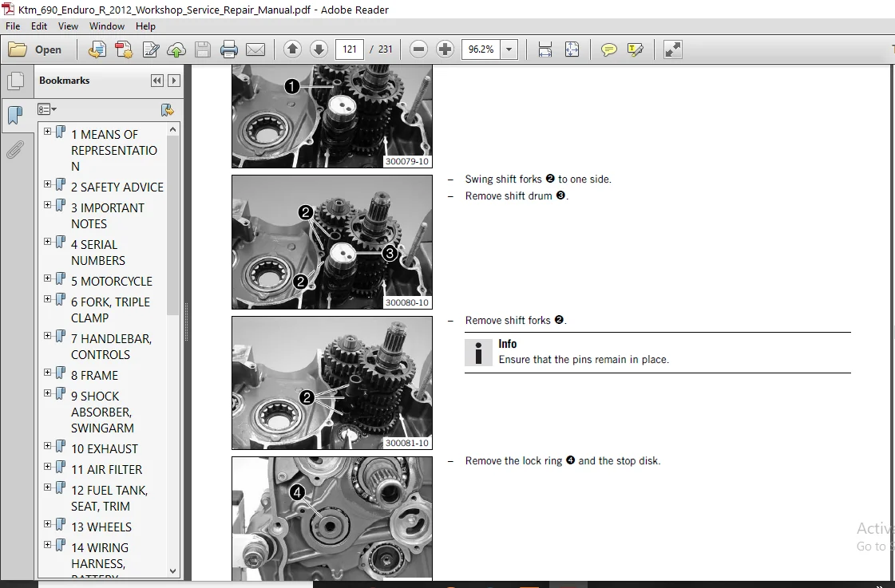Click the email envelope icon

coord(255,49)
